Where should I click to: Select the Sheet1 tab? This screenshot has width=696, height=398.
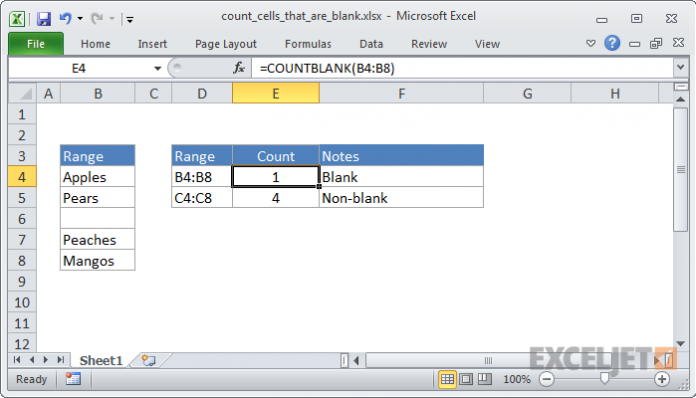(x=101, y=360)
